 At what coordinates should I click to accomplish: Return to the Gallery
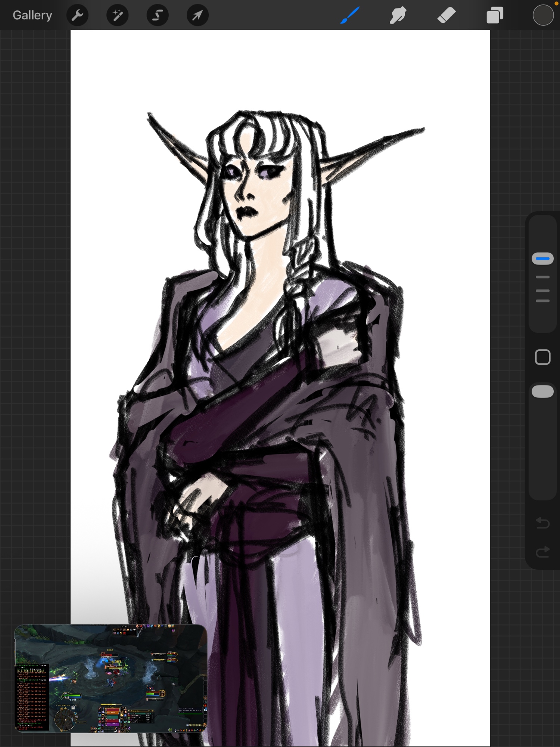32,15
